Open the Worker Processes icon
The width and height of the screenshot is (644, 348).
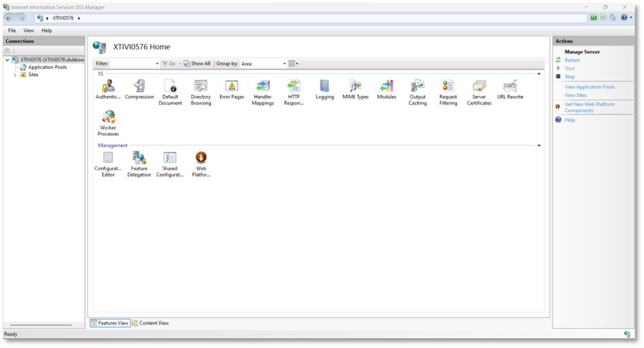[108, 119]
